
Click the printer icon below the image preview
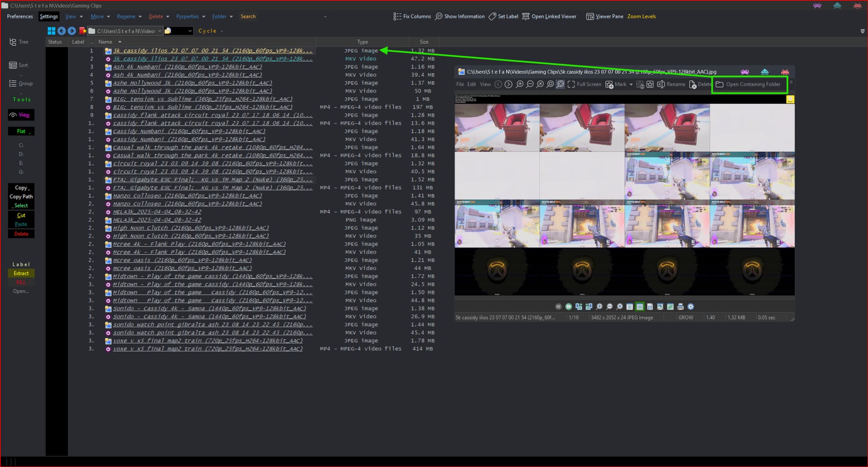coord(680,306)
